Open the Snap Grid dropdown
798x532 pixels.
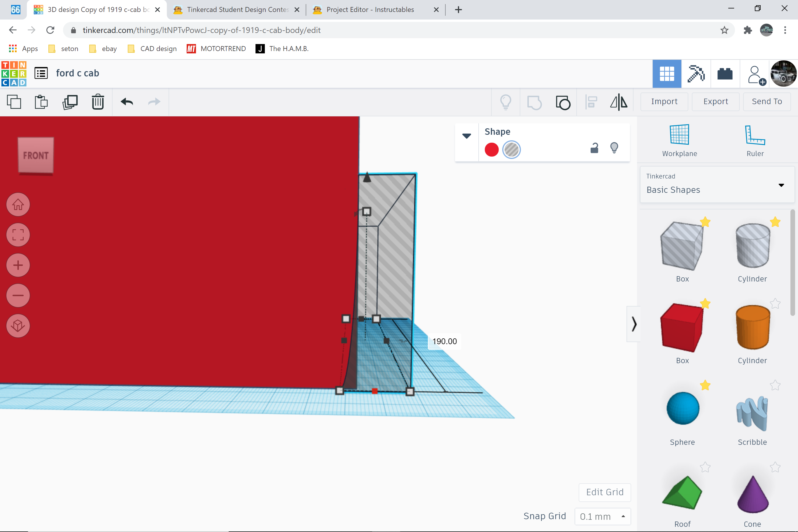click(x=603, y=516)
